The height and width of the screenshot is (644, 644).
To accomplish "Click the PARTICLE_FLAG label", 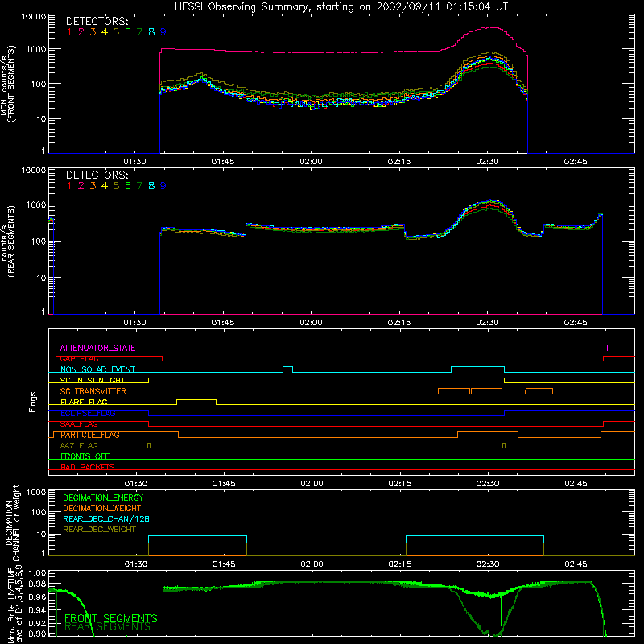I will [x=90, y=435].
